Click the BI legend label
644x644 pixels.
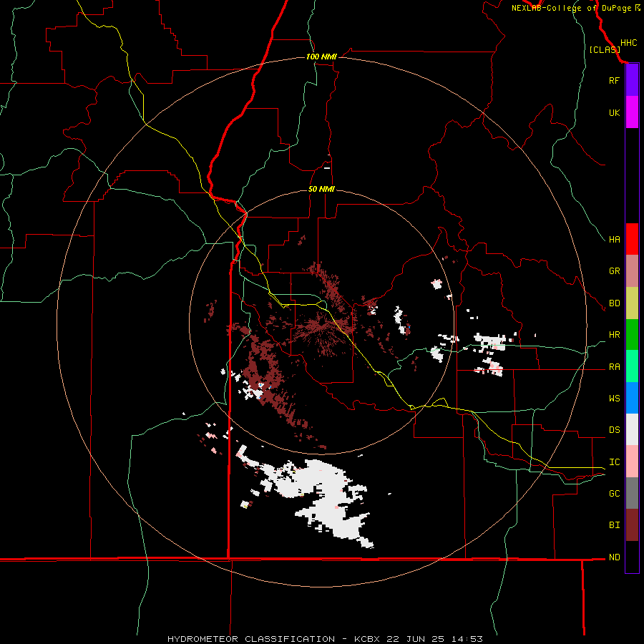pos(614,525)
